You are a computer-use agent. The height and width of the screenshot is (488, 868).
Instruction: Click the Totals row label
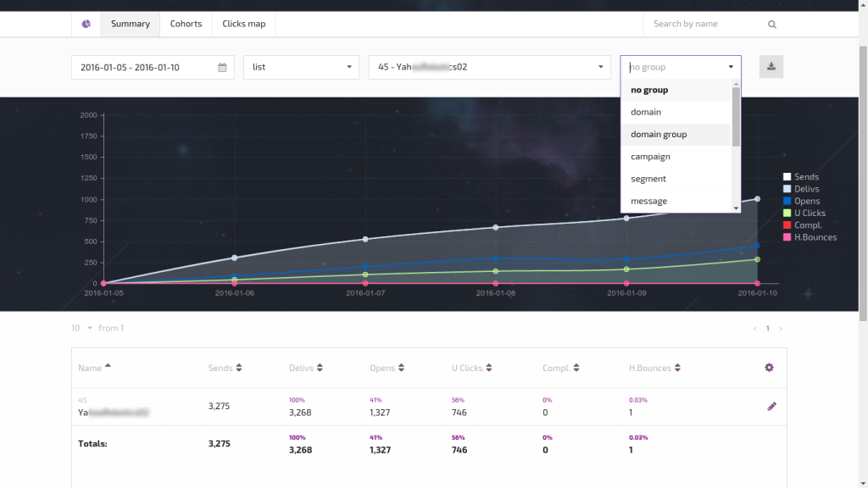click(x=92, y=444)
